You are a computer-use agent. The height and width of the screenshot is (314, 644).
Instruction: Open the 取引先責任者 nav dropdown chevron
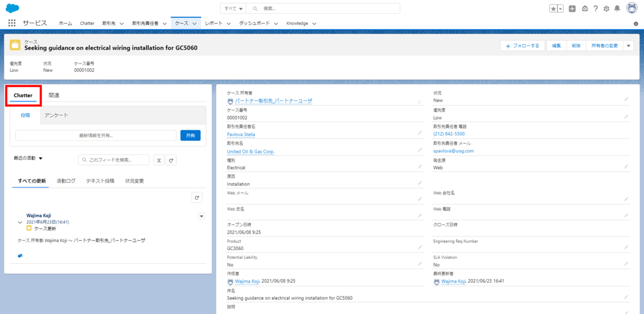pos(164,24)
